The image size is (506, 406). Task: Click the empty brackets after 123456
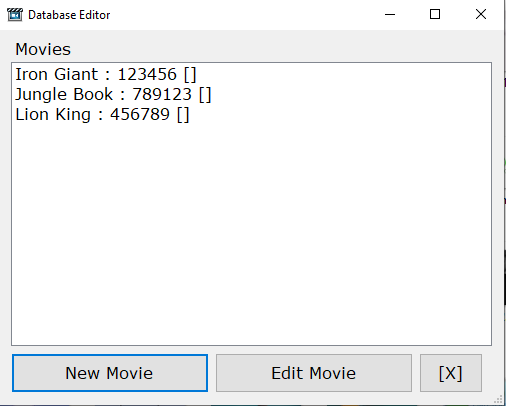point(190,75)
